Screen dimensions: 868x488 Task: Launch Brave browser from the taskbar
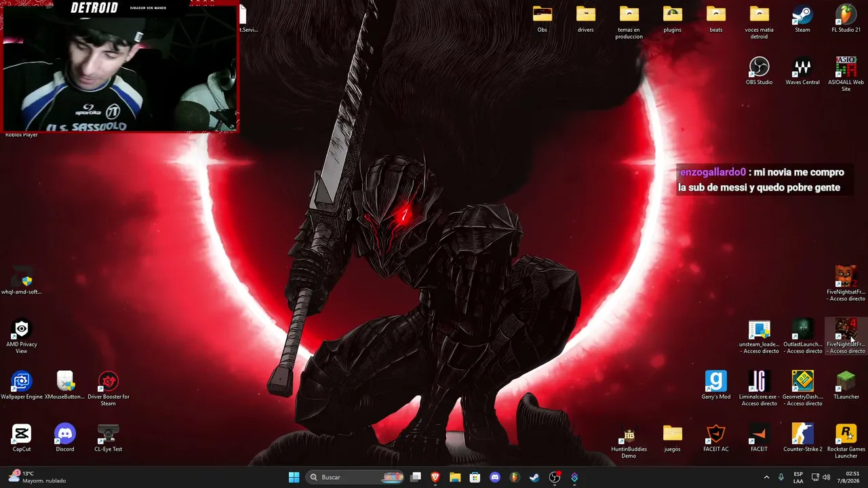pos(435,477)
